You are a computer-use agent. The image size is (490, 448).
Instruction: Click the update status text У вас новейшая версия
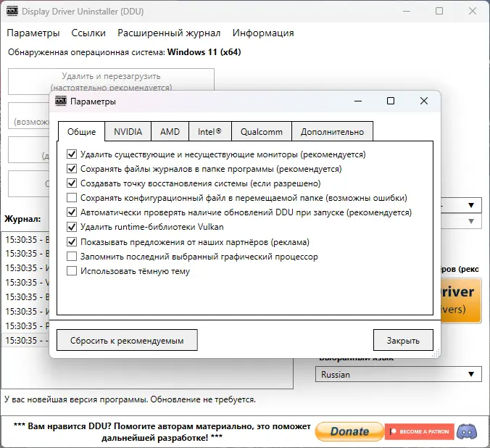coord(130,399)
